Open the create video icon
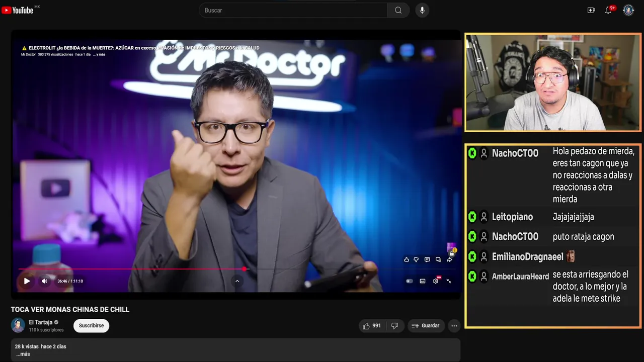 591,10
